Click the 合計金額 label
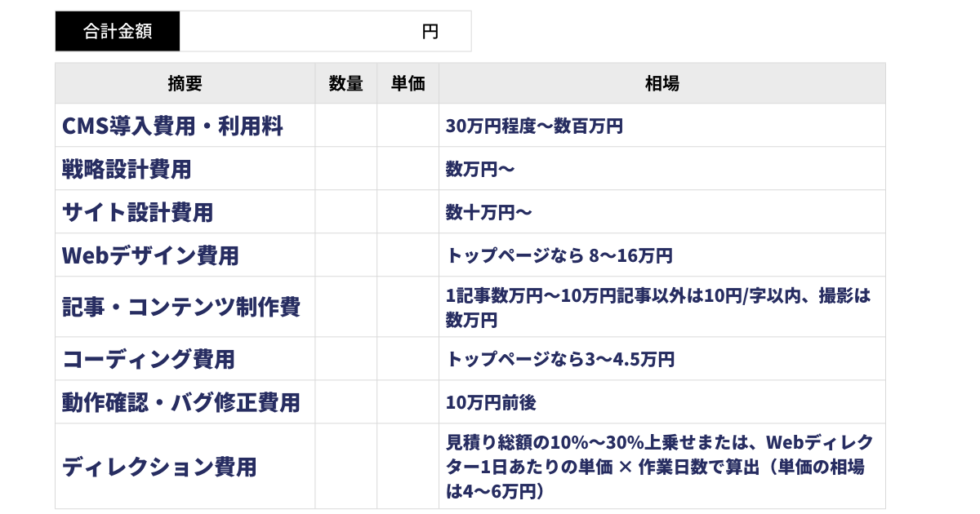Screen dimensions: 980x514 point(118,32)
